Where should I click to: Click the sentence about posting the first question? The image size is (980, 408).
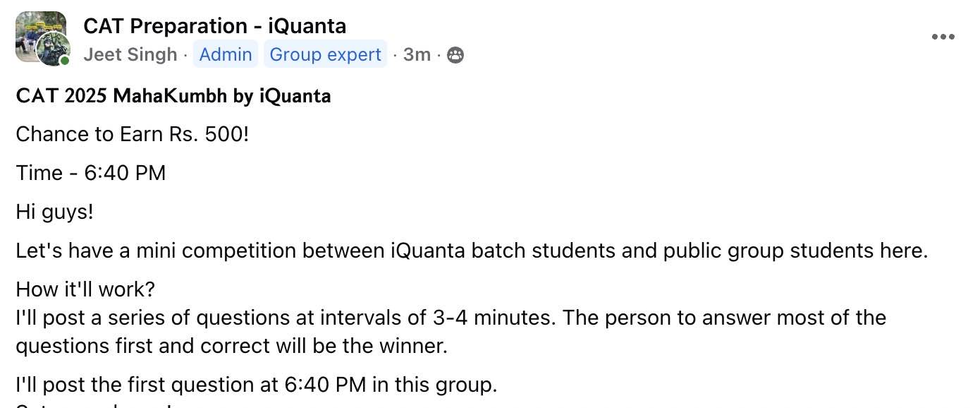(257, 385)
